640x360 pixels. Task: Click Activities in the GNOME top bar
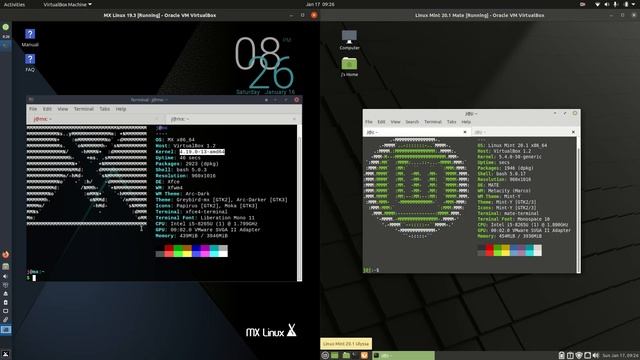pos(14,4)
